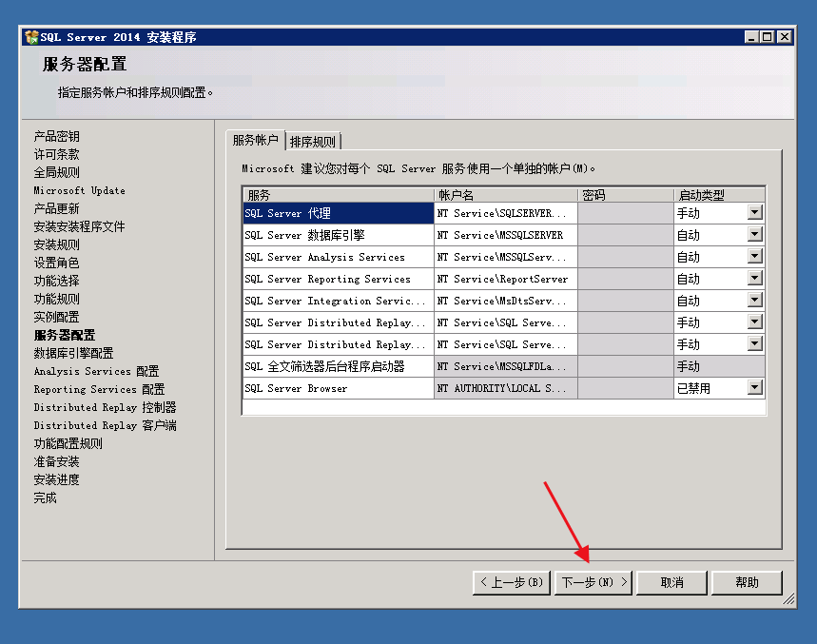
Task: Close the SQL Server 2014 setup window
Action: [x=784, y=37]
